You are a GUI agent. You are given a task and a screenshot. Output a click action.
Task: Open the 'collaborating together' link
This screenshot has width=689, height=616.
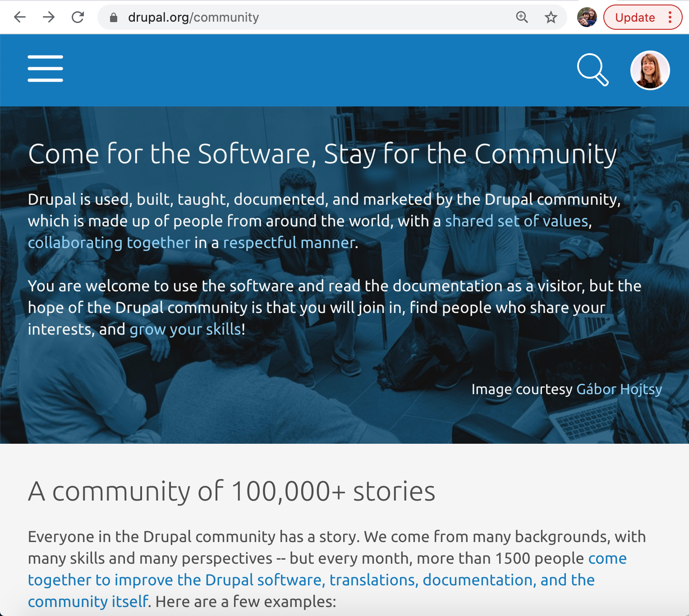[x=109, y=243]
